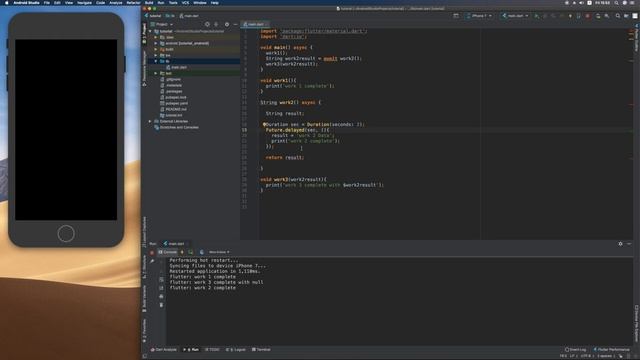Viewport: 640px width, 360px height.
Task: Open the Event Log
Action: point(576,350)
